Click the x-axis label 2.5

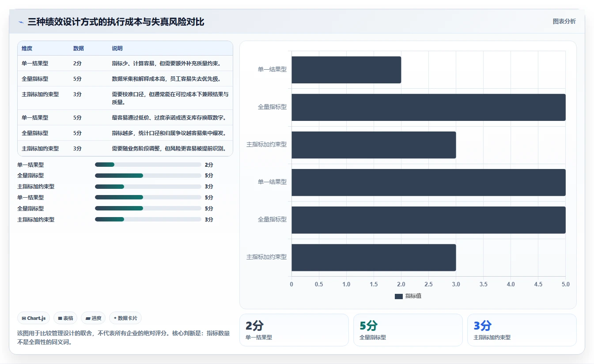coord(428,285)
